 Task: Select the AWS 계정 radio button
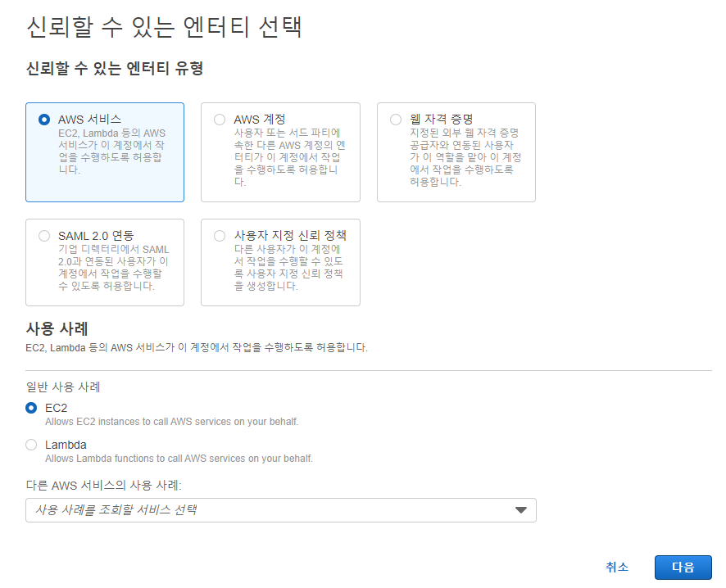(x=220, y=120)
